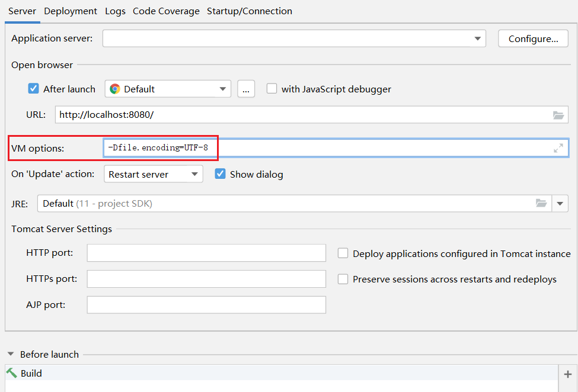
Task: Enable with JavaScript debugger checkbox
Action: pos(272,89)
